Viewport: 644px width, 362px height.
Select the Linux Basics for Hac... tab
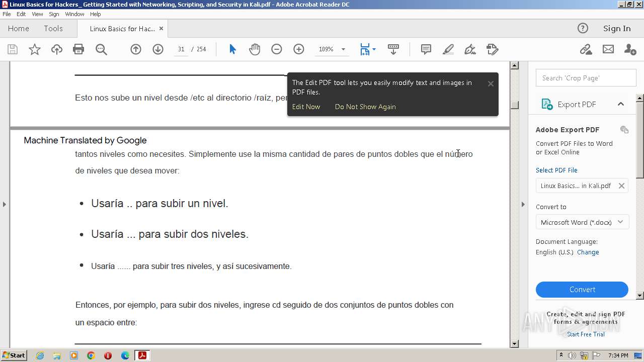[122, 29]
